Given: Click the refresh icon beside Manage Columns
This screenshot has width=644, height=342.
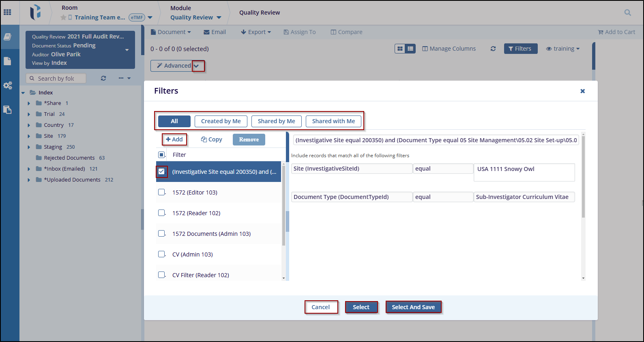Looking at the screenshot, I should pos(493,49).
